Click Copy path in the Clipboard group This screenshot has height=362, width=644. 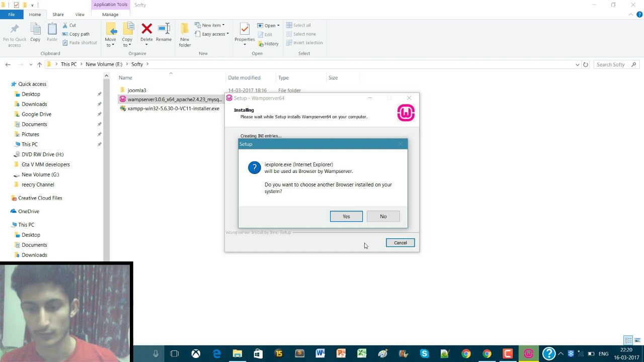tap(76, 34)
